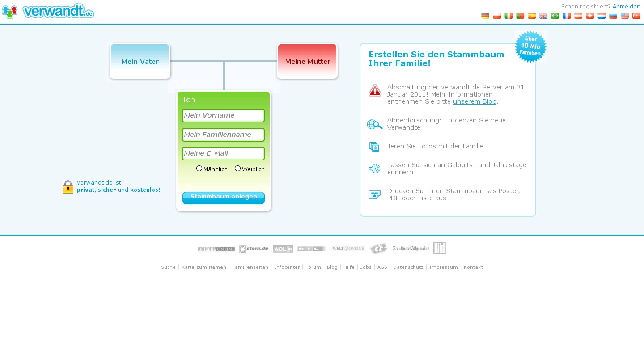This screenshot has width=644, height=350.
Task: Click the Mein Vater box
Action: [140, 61]
